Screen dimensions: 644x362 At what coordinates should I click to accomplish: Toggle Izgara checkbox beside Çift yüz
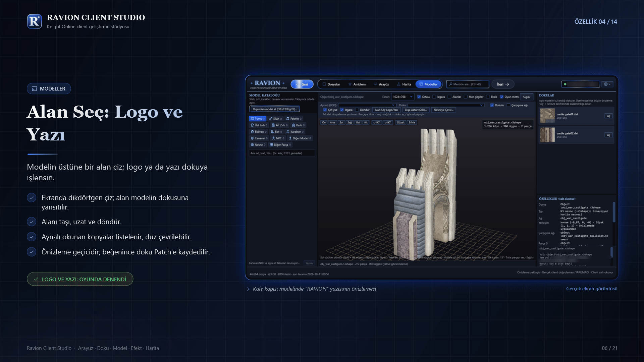point(342,110)
